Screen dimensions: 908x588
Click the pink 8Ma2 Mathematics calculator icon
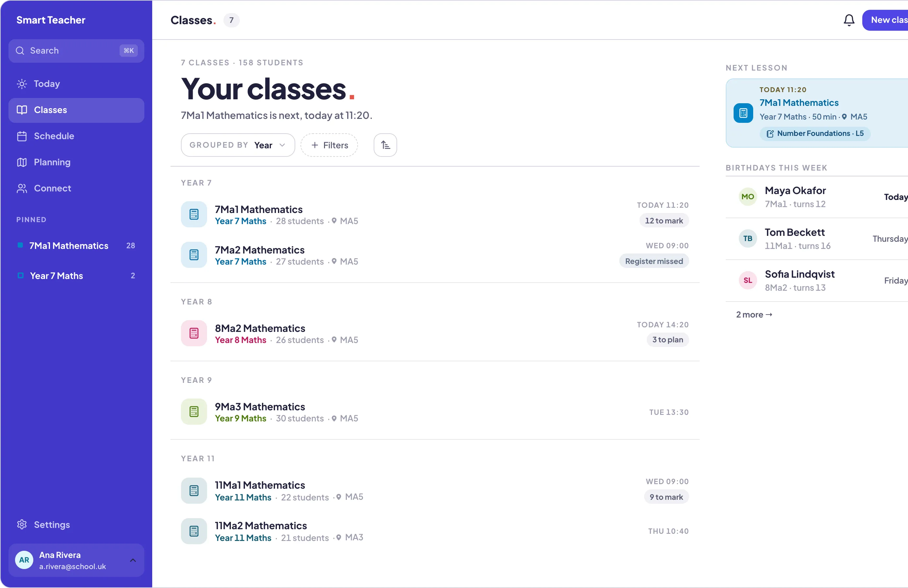194,333
